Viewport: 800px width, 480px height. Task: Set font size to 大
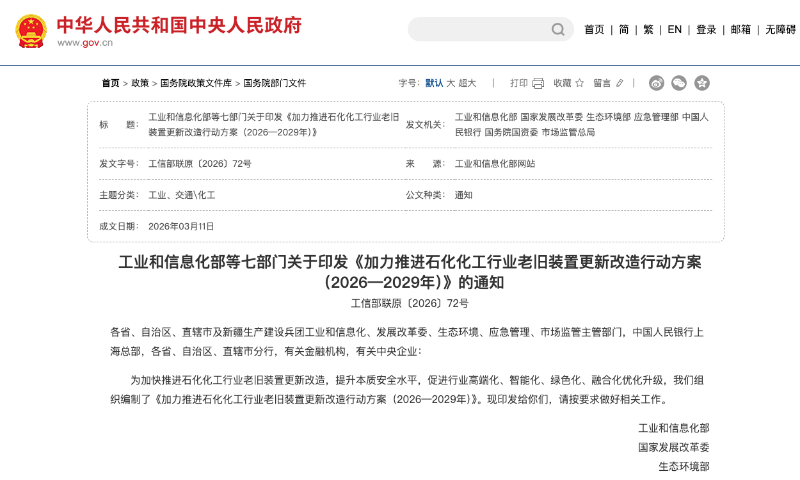tap(451, 83)
